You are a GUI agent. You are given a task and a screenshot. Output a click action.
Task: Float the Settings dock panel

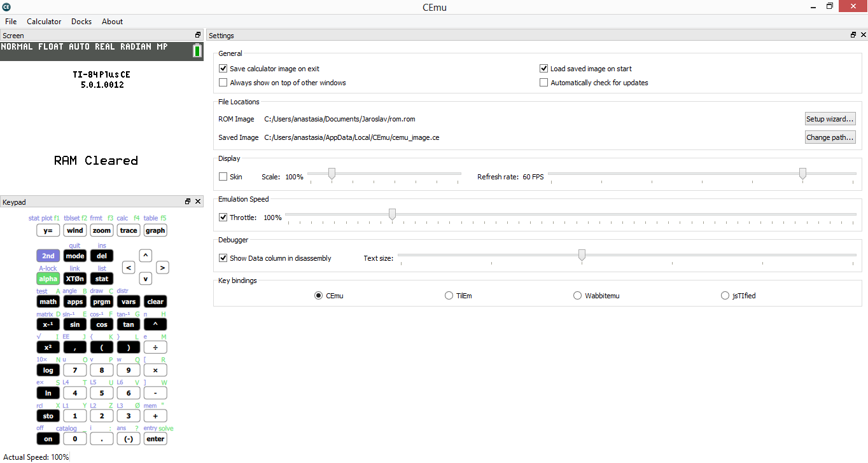click(853, 36)
